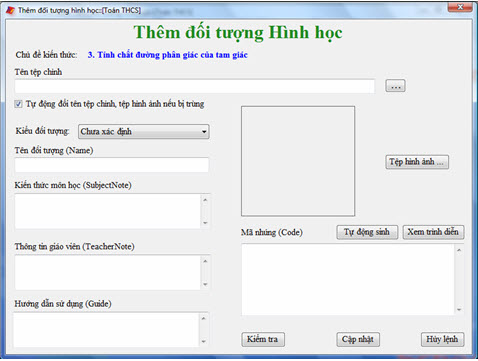Click topic '3. Tính chất đường phân giác của tam giác'
Screen dimensions: 478x361
(168, 55)
